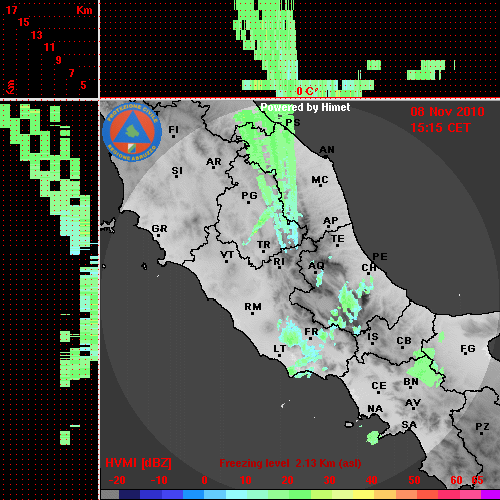Click the '10' dBZ scale value
This screenshot has height=500, width=500.
(x=246, y=480)
